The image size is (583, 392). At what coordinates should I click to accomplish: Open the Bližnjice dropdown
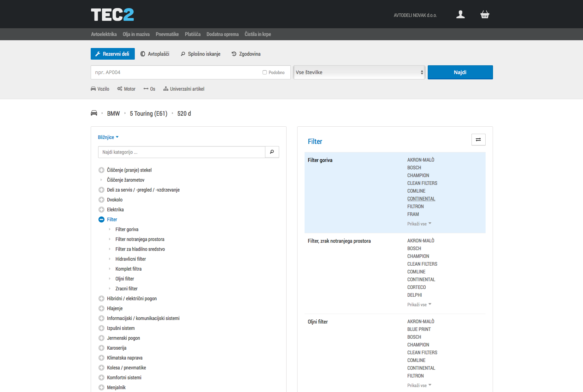click(108, 137)
